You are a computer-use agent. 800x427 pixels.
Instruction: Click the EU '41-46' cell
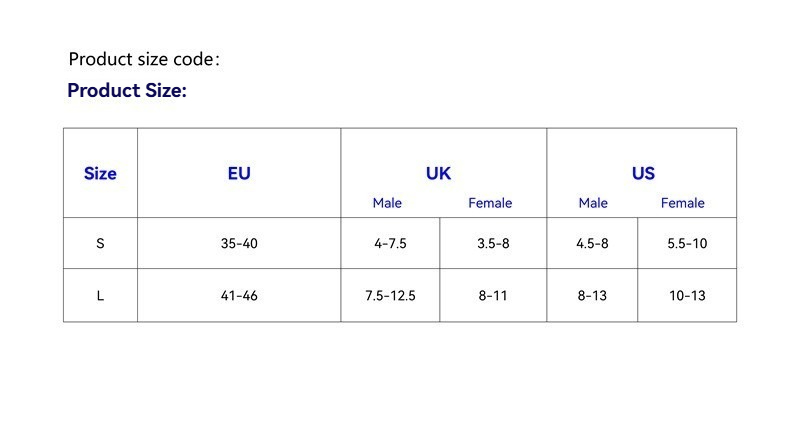click(x=239, y=296)
